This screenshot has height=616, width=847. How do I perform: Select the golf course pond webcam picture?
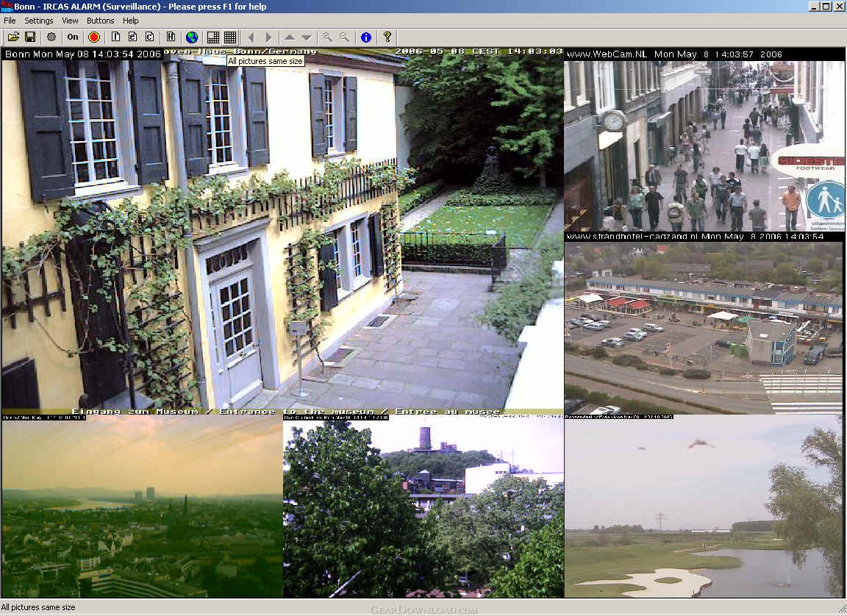click(x=704, y=509)
